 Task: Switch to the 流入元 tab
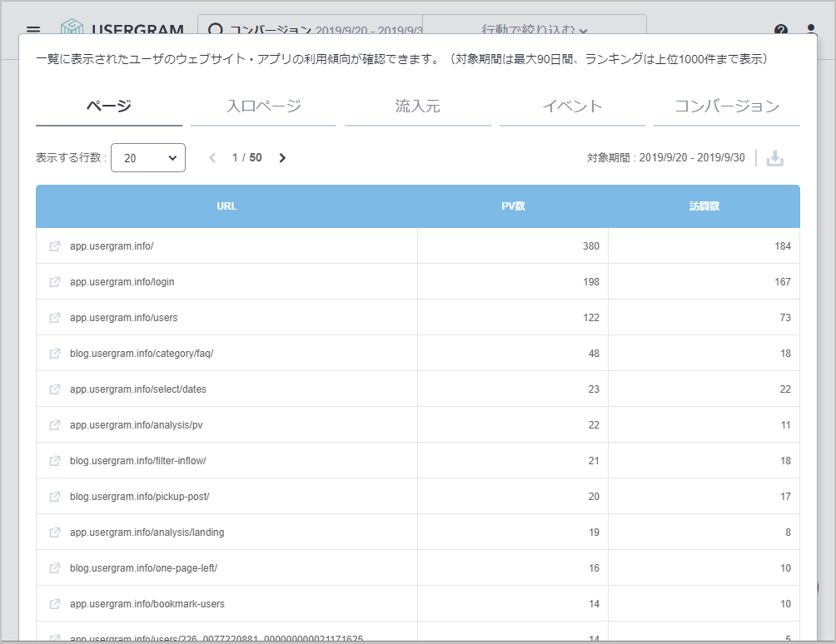417,107
